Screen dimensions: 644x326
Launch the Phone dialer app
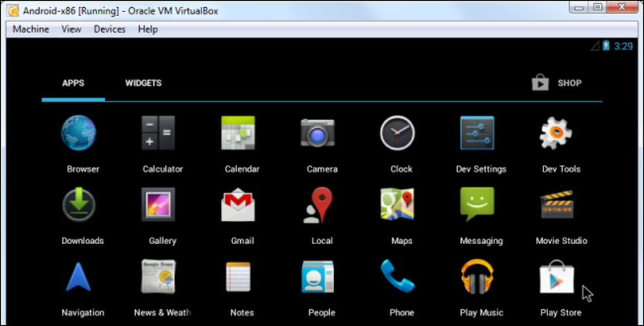click(397, 276)
